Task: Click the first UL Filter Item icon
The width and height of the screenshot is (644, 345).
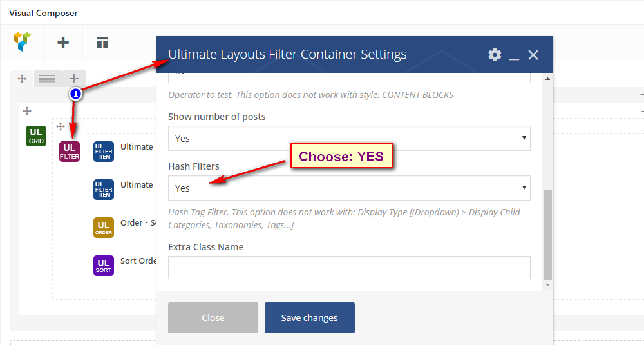Action: coord(104,152)
